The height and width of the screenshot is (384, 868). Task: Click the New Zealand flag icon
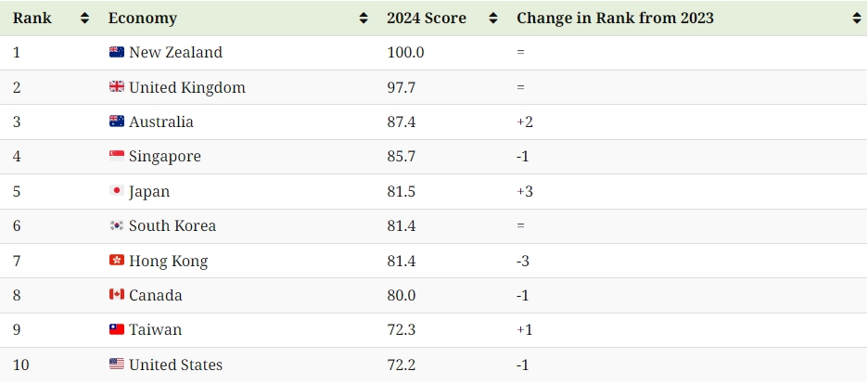click(117, 52)
